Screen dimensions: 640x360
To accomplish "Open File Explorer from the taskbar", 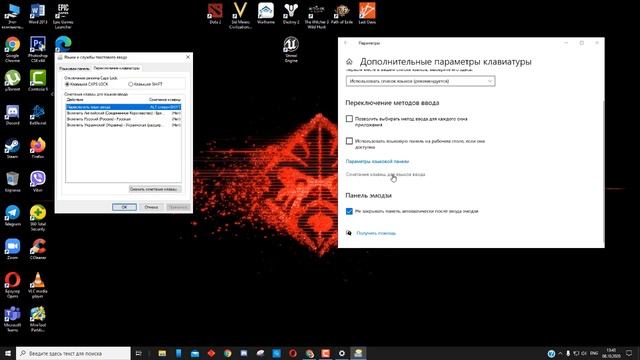I will [x=162, y=353].
